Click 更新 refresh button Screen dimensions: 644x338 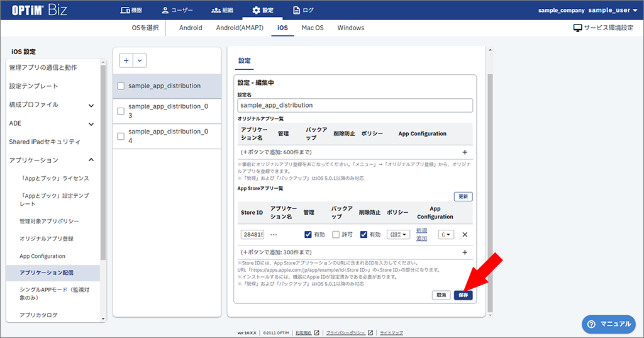click(x=464, y=196)
